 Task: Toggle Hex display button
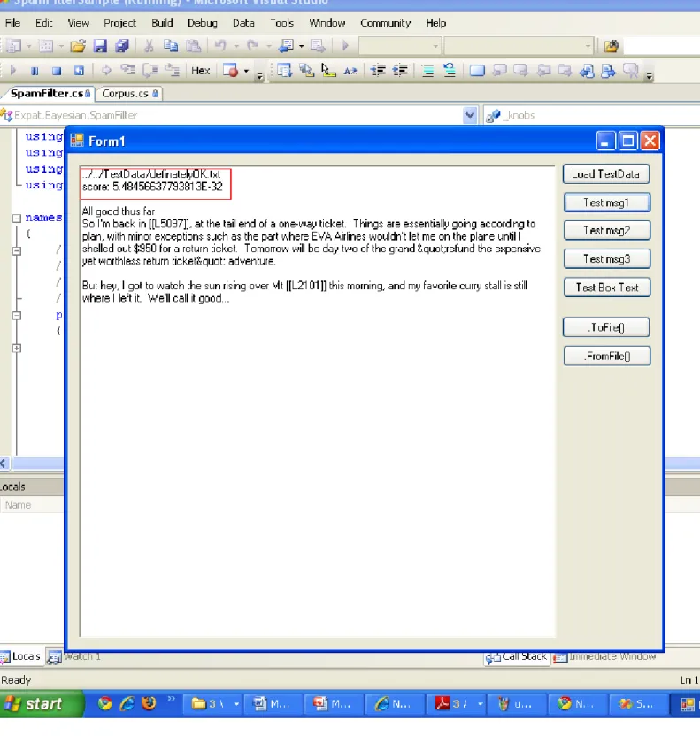[201, 71]
